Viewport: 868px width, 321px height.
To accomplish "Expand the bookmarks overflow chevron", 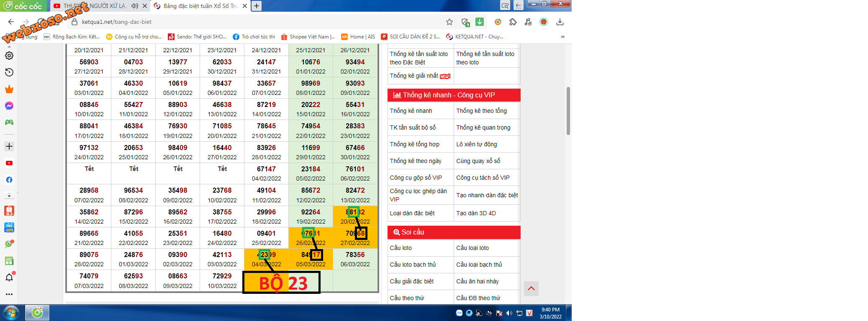I will click(x=563, y=37).
